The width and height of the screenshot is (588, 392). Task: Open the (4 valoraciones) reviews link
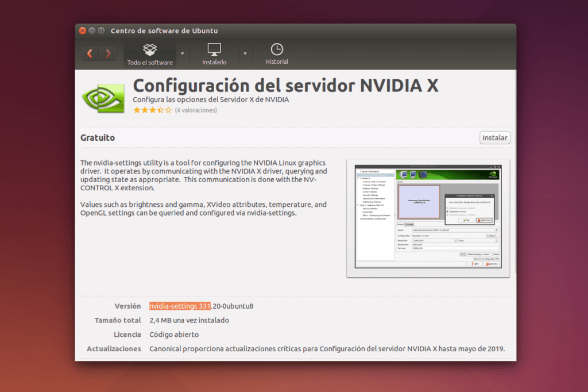click(196, 110)
